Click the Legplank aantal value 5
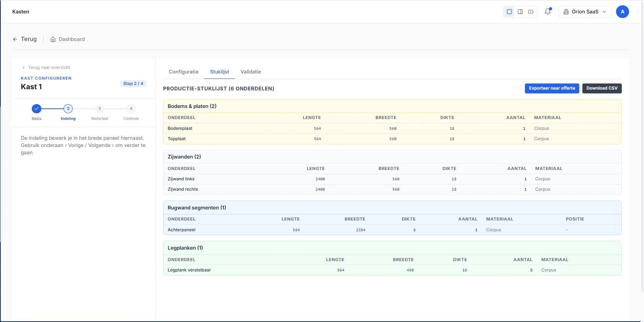 coord(531,270)
